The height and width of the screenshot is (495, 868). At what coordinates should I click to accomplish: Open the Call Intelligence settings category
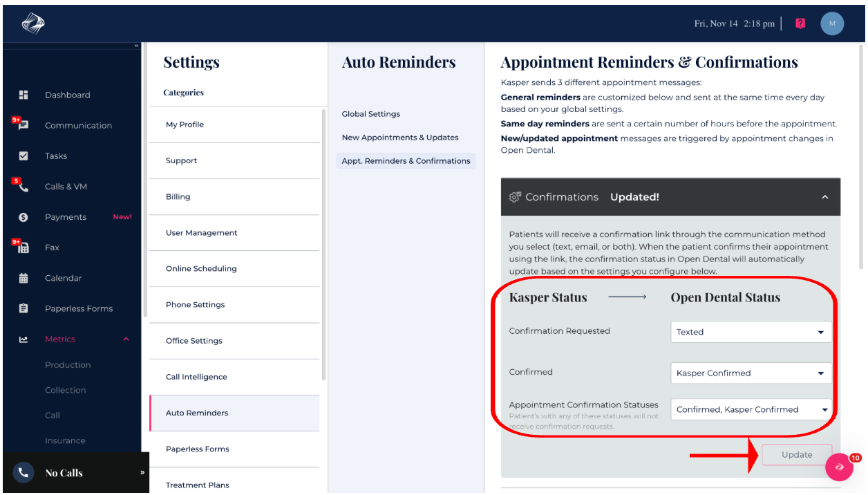[x=196, y=377]
